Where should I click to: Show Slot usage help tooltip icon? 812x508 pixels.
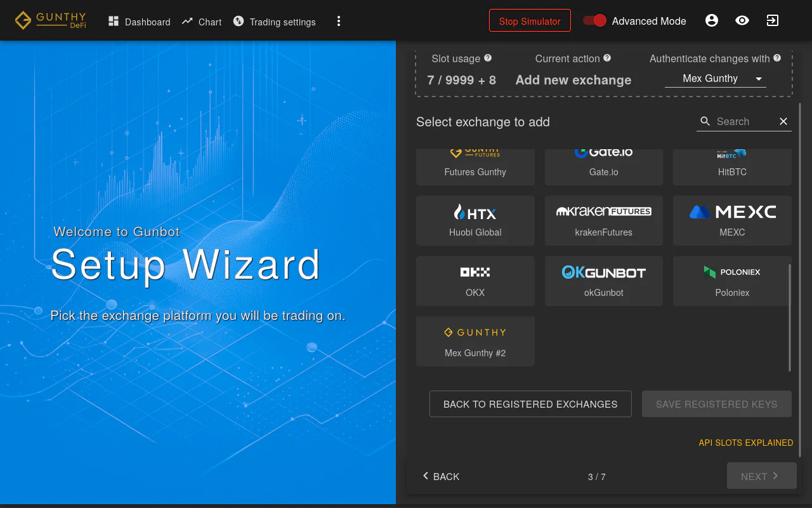point(488,58)
